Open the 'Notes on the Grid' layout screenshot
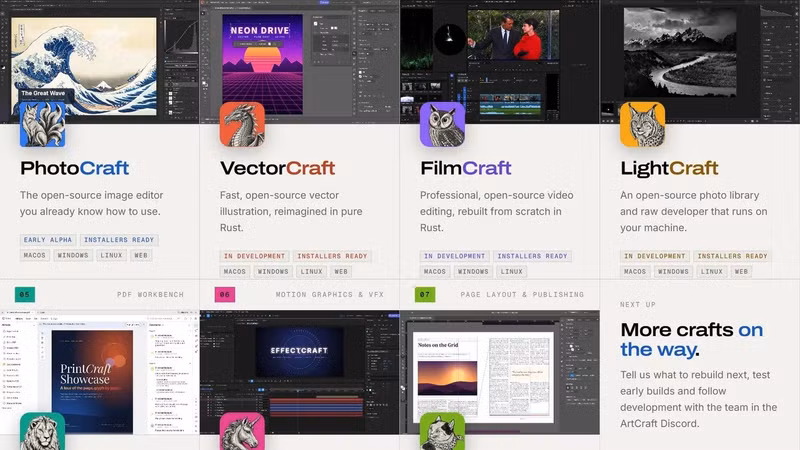 499,372
